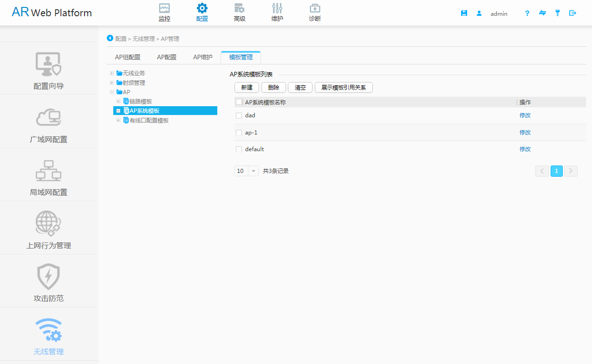Check the ap-1 template checkbox
This screenshot has height=364, width=592.
[x=239, y=132]
